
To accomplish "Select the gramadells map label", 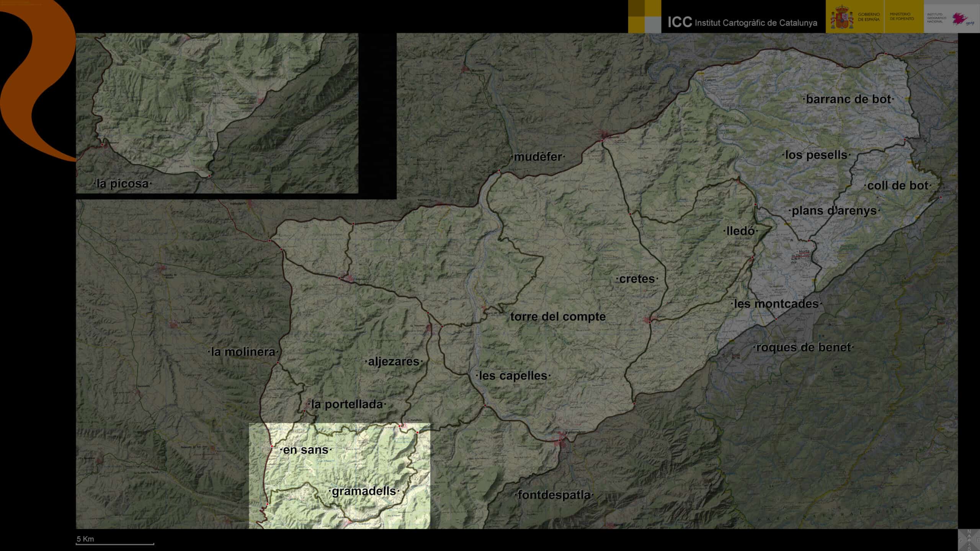I will (x=364, y=491).
